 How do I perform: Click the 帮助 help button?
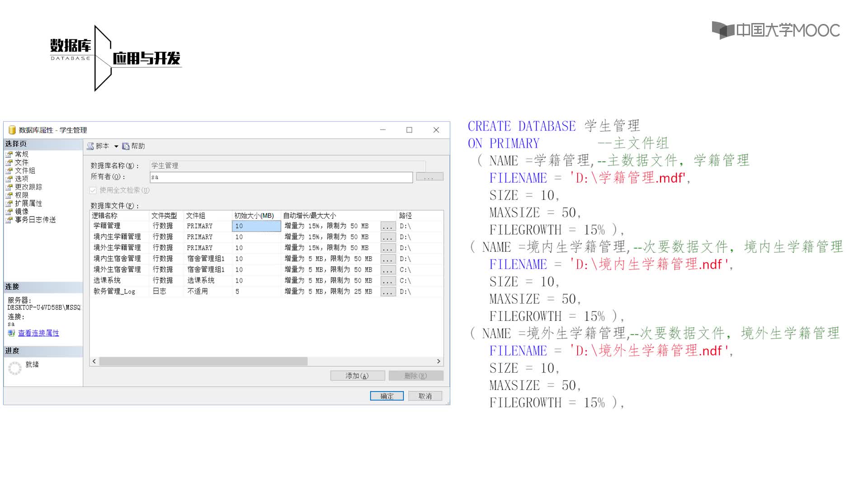(x=134, y=146)
